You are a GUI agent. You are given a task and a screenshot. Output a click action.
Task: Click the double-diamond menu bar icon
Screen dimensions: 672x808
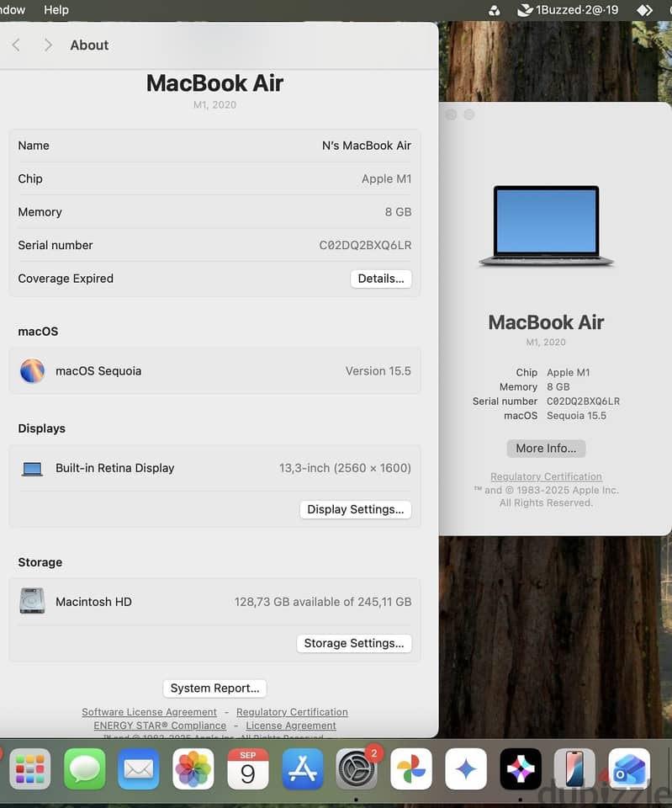pyautogui.click(x=644, y=10)
